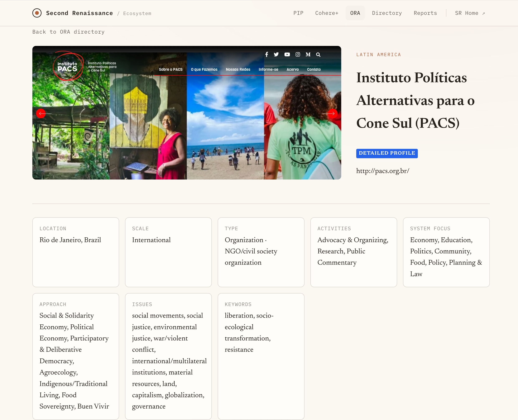Screen dimensions: 518x420
Task: Click Acervo in the preview menu
Action: click(293, 70)
